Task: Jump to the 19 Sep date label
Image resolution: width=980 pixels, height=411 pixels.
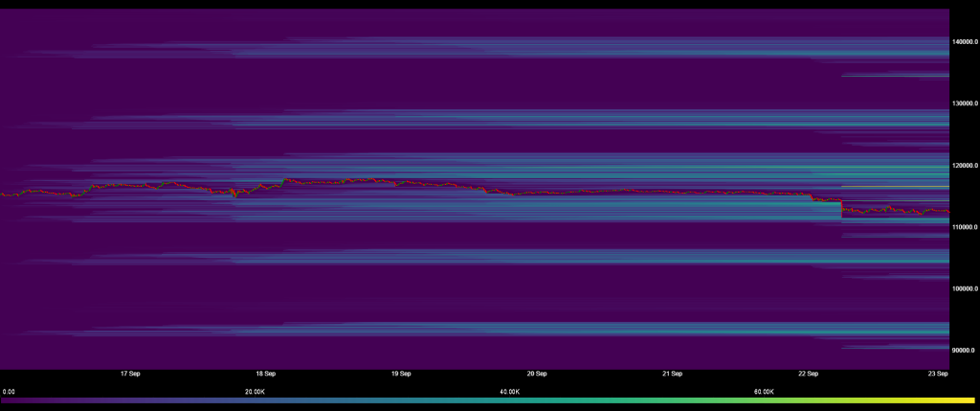Action: pos(401,374)
